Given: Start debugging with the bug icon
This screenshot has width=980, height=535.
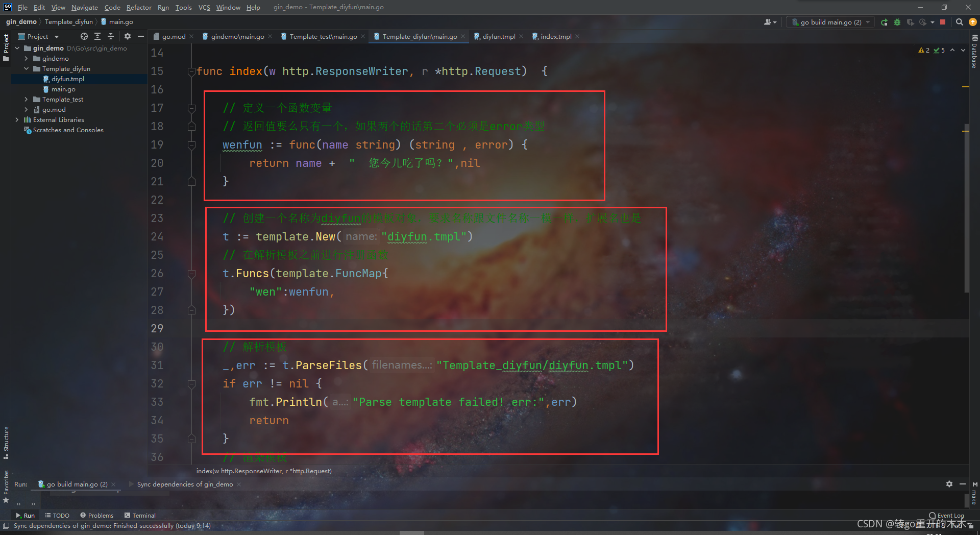Looking at the screenshot, I should [897, 22].
